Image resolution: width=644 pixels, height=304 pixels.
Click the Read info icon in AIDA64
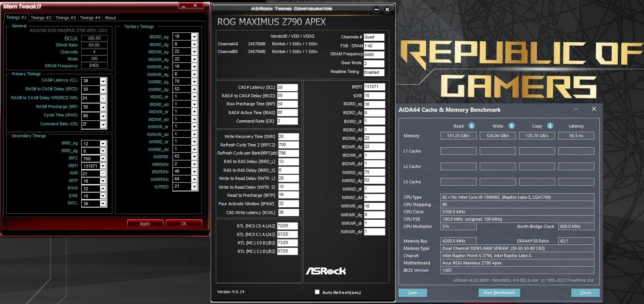[471, 126]
